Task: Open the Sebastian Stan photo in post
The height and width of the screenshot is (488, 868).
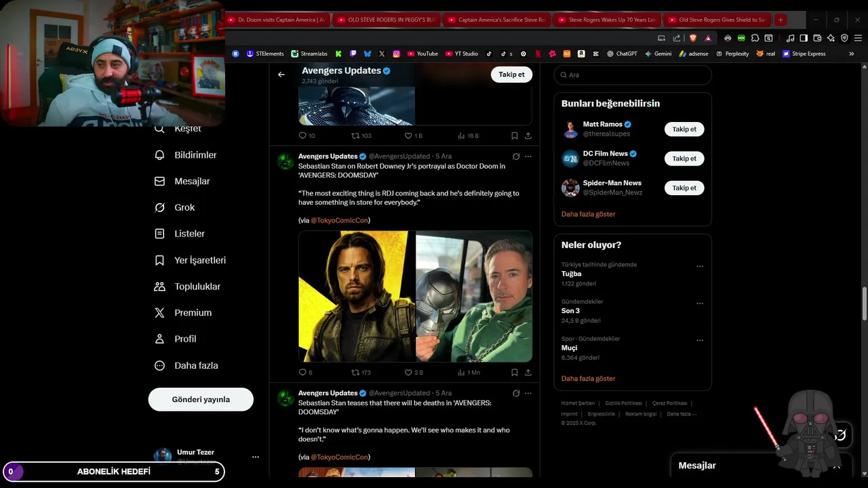Action: (x=357, y=296)
